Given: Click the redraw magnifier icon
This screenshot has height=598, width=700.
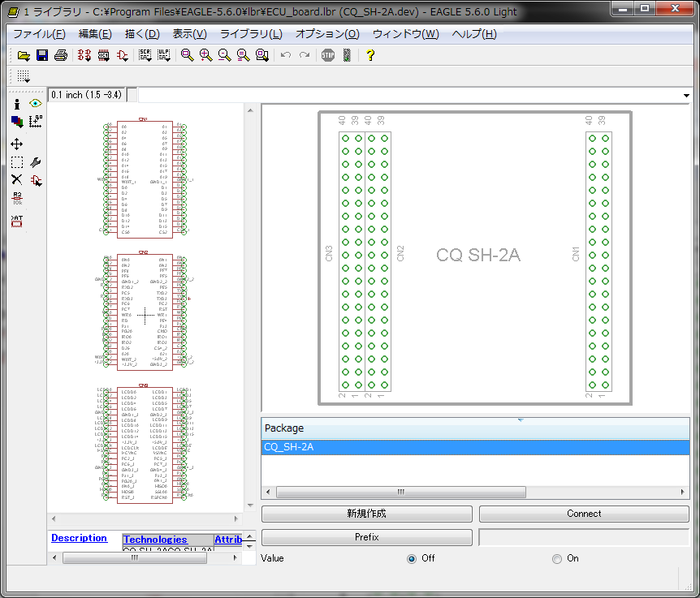Looking at the screenshot, I should pyautogui.click(x=244, y=55).
